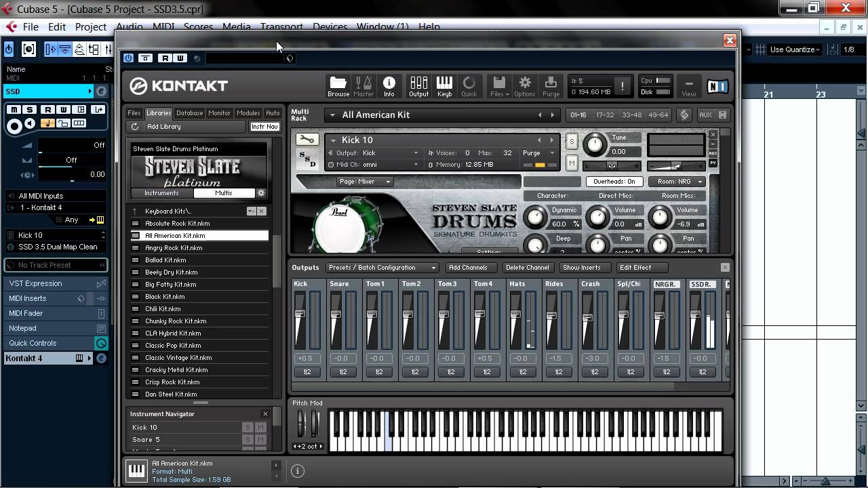Screen dimensions: 868x488
Task: Open the Steven Slate library gear settings
Action: [x=260, y=193]
